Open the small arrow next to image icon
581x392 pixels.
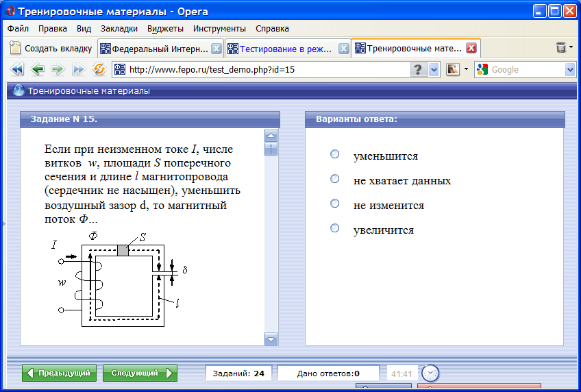(466, 69)
